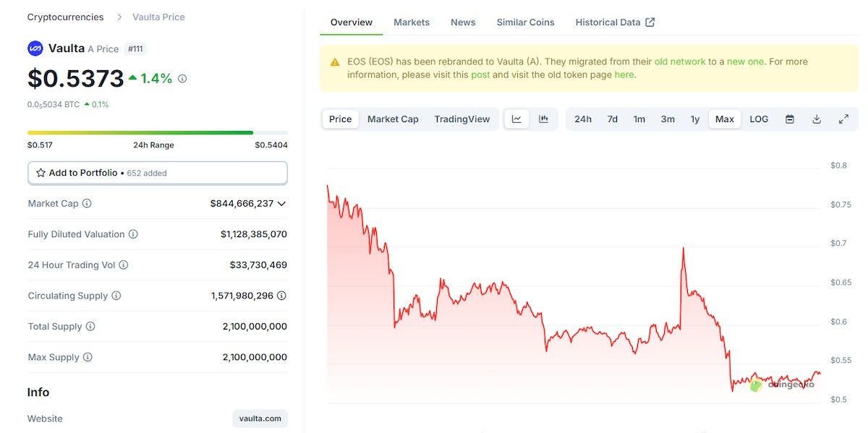The height and width of the screenshot is (433, 868).
Task: Visit the vaulta.com website link
Action: [x=260, y=418]
